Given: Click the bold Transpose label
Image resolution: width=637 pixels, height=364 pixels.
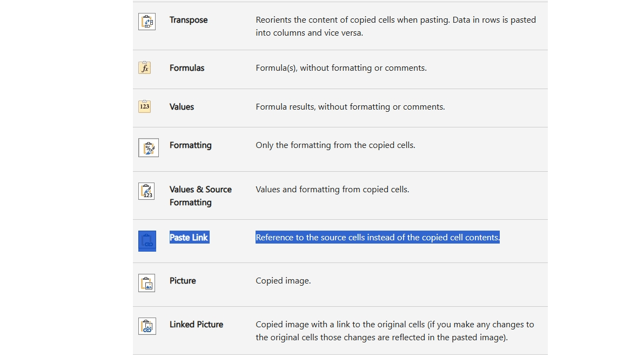Looking at the screenshot, I should pyautogui.click(x=189, y=20).
